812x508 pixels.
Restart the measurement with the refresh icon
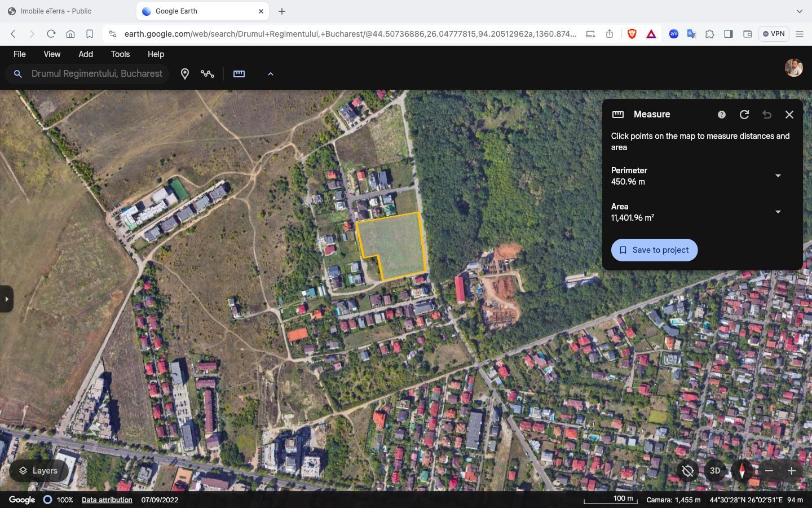pos(744,115)
